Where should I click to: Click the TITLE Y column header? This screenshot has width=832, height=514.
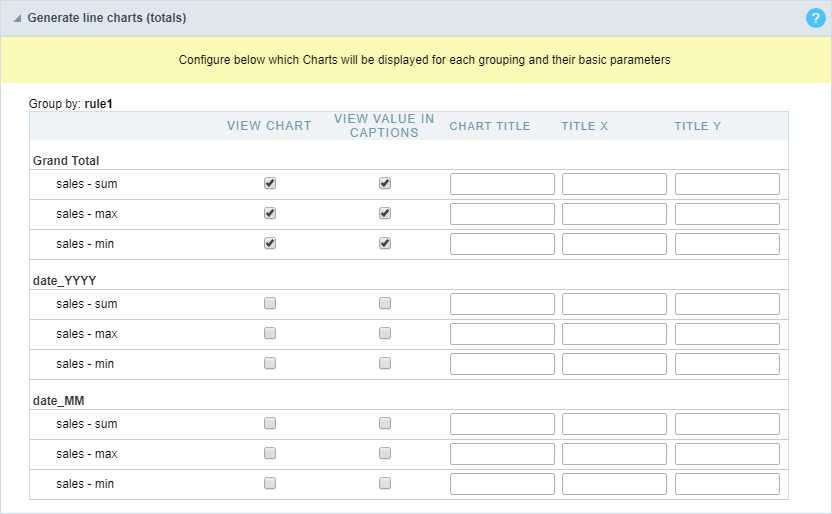[698, 126]
